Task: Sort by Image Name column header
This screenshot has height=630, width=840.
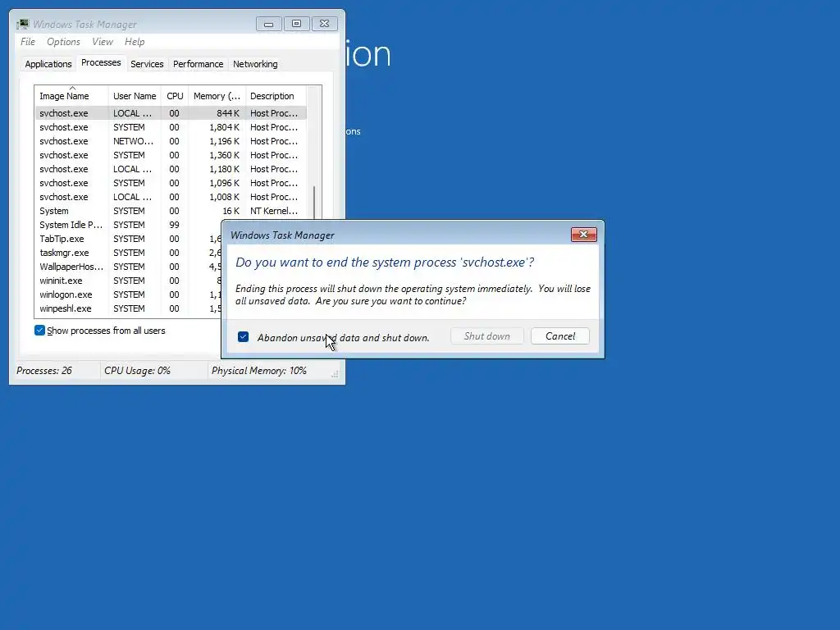Action: (x=71, y=96)
